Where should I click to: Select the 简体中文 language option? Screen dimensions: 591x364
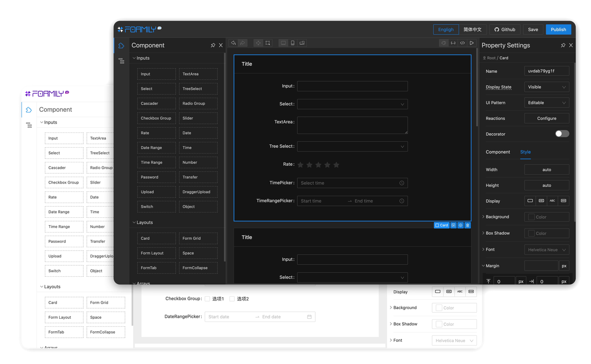point(472,30)
